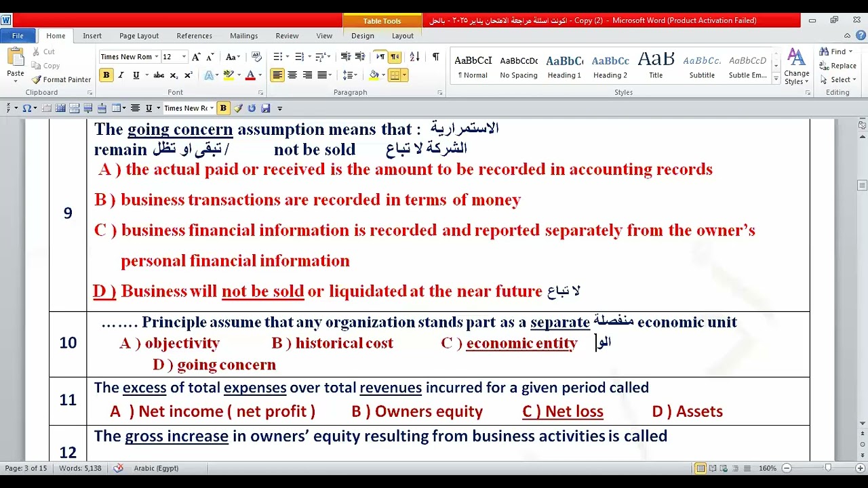Image resolution: width=868 pixels, height=488 pixels.
Task: Expand the Bullets list dropdown
Action: click(288, 57)
